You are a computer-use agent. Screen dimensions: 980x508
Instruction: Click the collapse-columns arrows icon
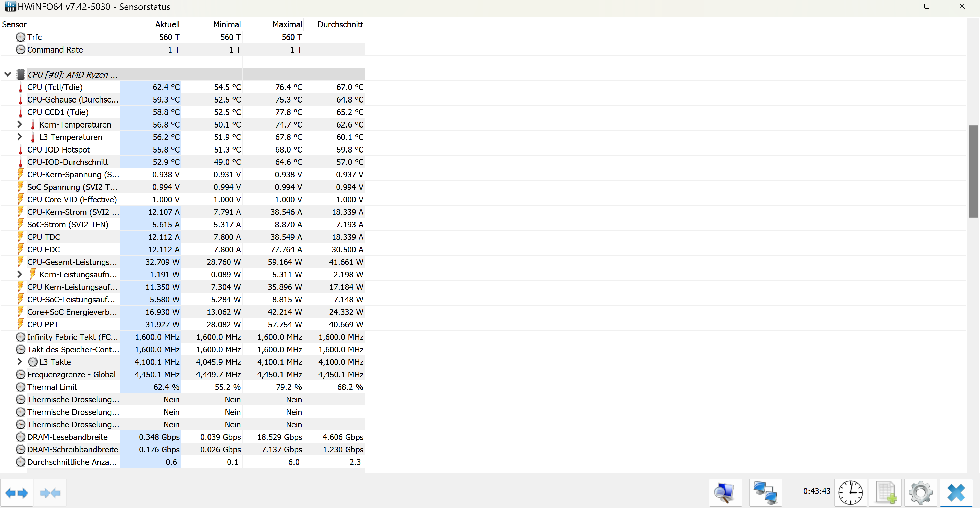[x=50, y=492]
